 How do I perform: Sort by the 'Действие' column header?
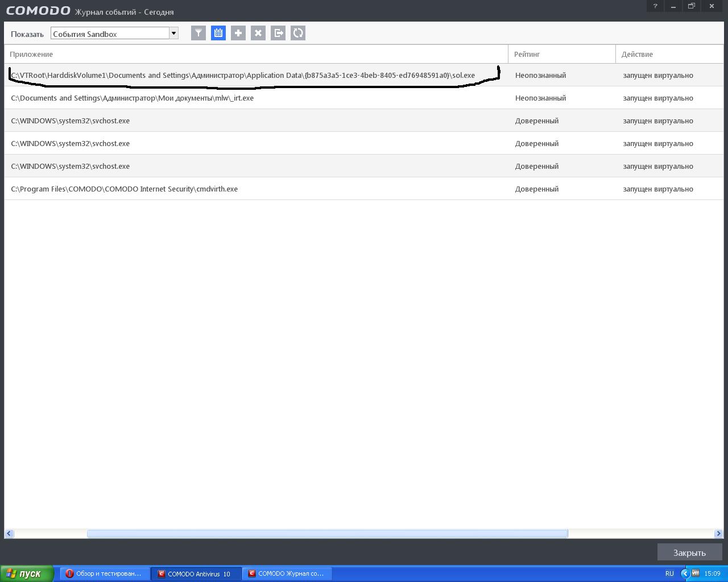[x=669, y=54]
